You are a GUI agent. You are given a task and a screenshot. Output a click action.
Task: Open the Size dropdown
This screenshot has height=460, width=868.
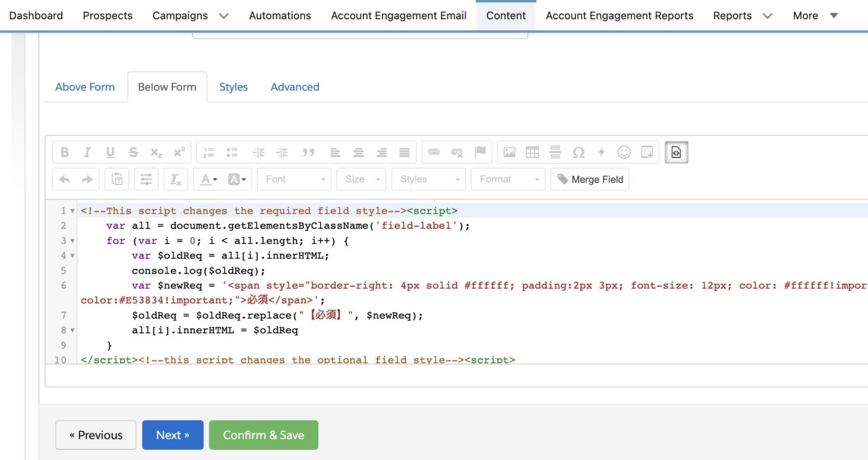click(x=361, y=179)
